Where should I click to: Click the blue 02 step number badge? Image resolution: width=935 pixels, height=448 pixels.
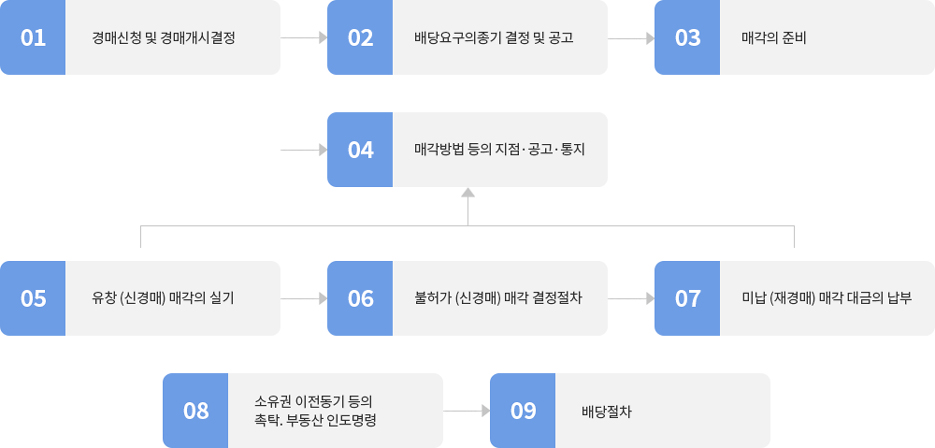click(x=360, y=38)
